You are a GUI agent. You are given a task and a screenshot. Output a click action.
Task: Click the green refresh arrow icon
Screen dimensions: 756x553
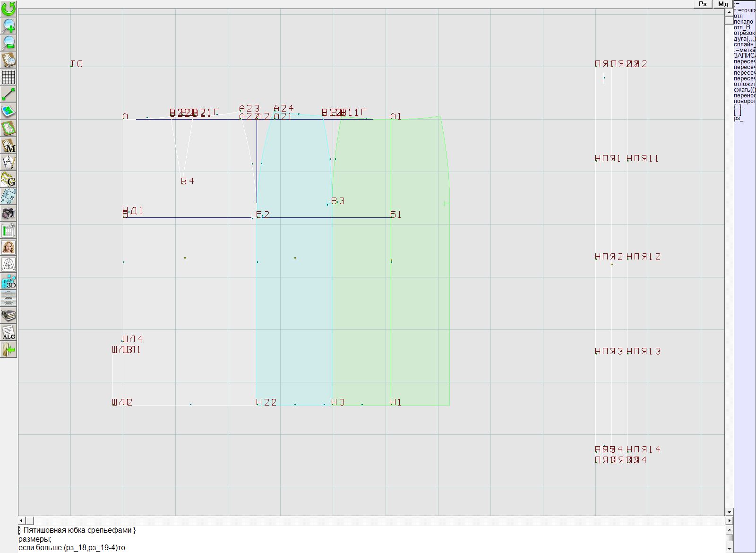[9, 9]
